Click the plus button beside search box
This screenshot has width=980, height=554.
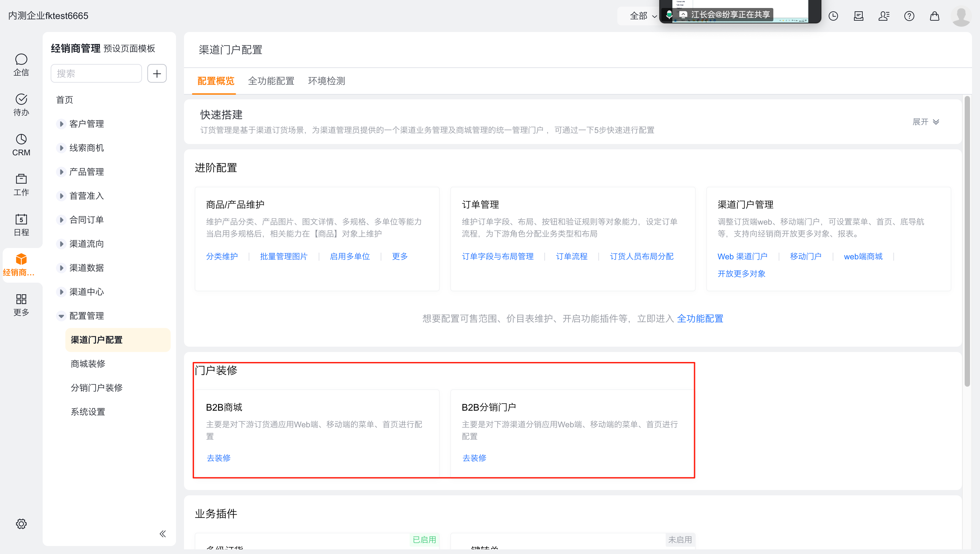pyautogui.click(x=157, y=73)
